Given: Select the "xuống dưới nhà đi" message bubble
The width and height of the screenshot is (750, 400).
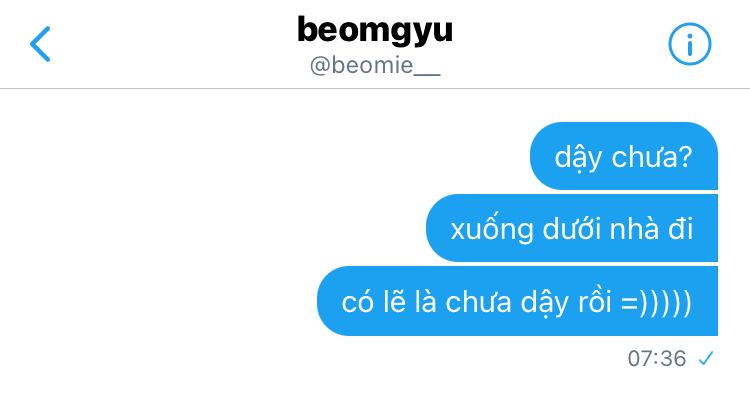Looking at the screenshot, I should [572, 228].
